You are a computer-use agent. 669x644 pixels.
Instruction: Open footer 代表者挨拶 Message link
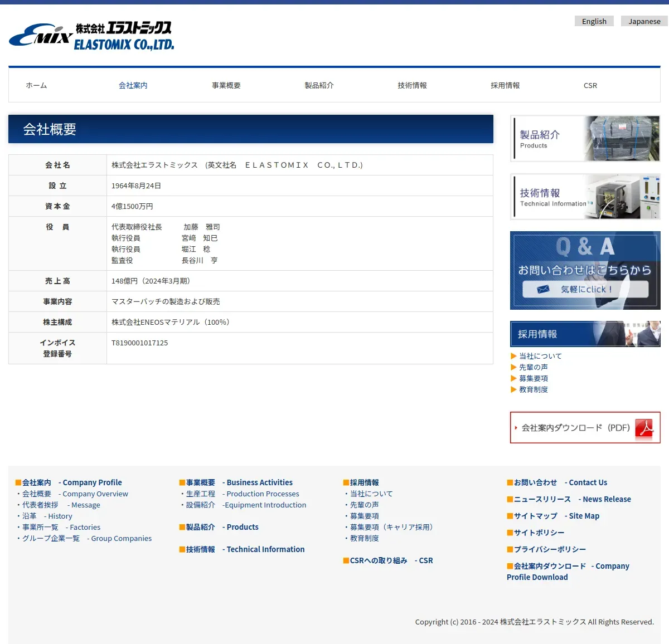point(61,505)
